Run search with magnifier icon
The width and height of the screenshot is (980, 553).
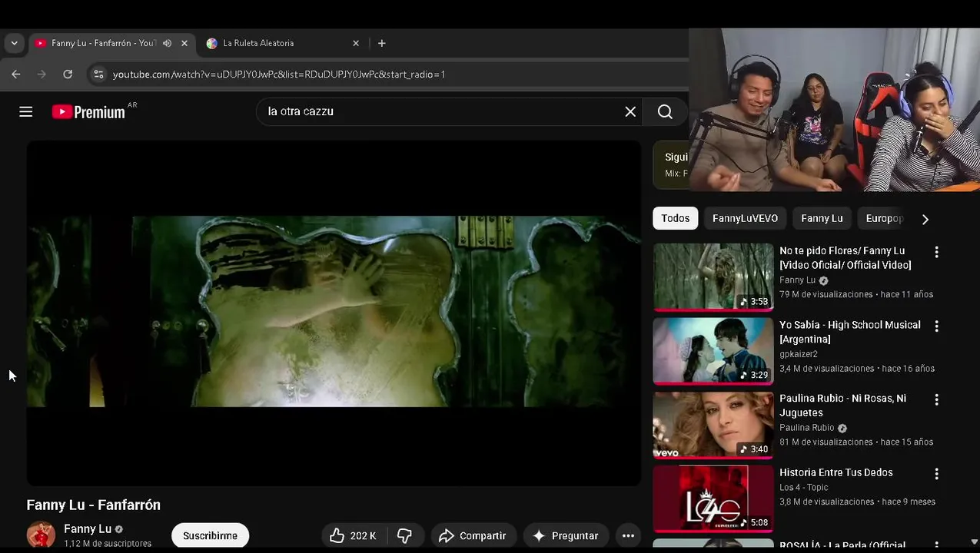(665, 112)
